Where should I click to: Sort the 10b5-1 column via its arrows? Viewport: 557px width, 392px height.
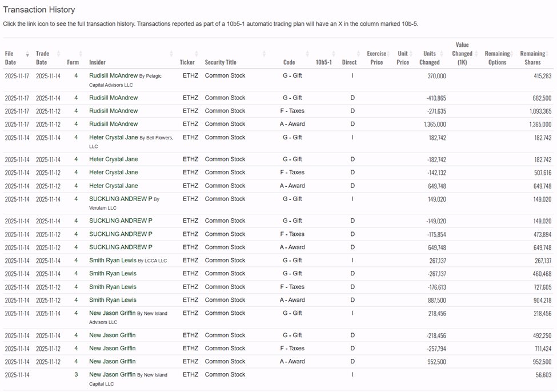pyautogui.click(x=333, y=54)
